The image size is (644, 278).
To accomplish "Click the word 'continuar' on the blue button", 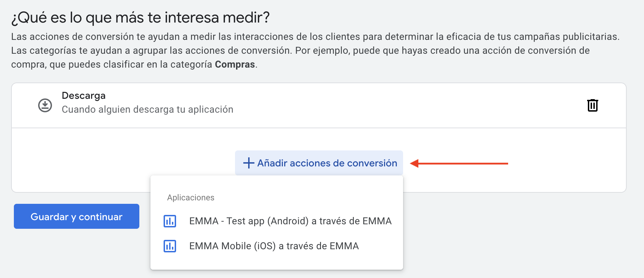I will pyautogui.click(x=101, y=217).
